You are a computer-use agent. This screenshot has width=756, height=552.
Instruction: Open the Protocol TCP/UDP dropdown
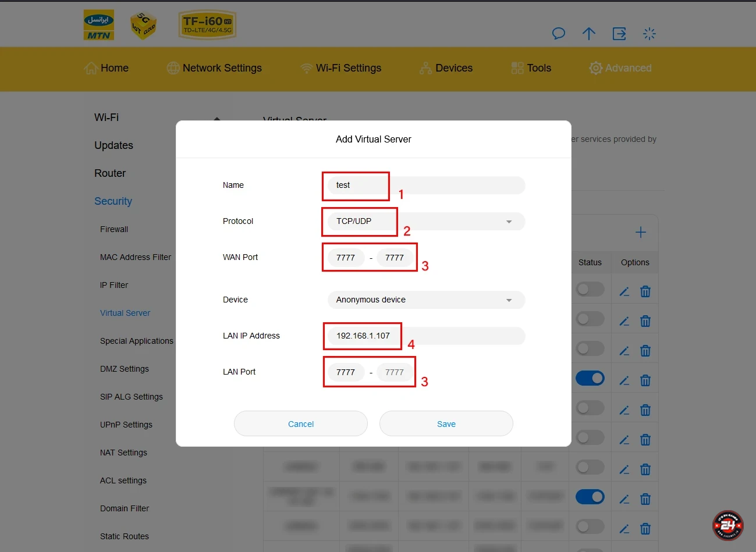pos(426,222)
